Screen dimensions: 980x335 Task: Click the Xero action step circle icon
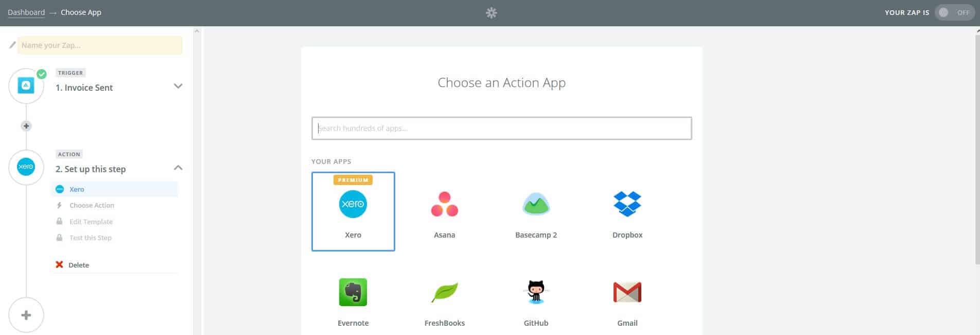point(26,167)
